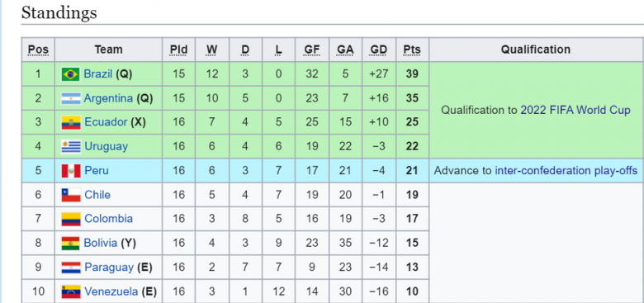Click the Uruguay flag icon
The width and height of the screenshot is (644, 303).
(x=71, y=147)
